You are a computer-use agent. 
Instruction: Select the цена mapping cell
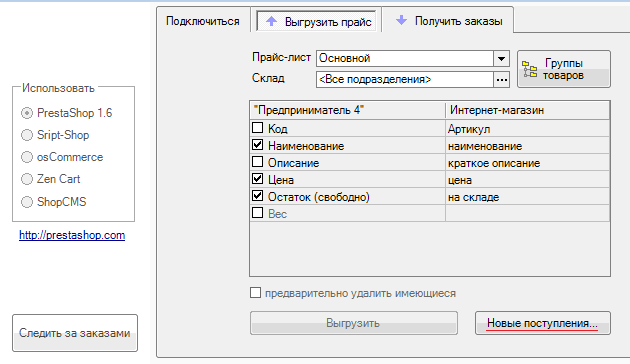pos(528,180)
